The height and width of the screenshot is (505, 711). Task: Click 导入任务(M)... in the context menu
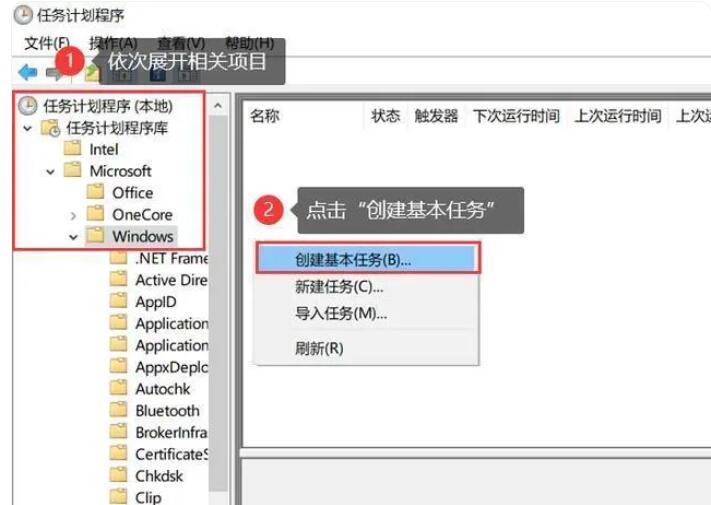click(x=340, y=314)
